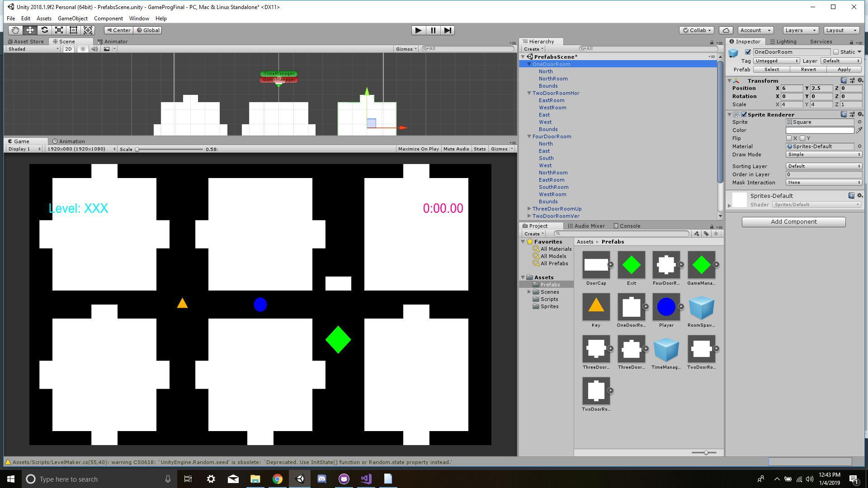This screenshot has height=488, width=868.
Task: Select the Move tool in the toolbar
Action: 30,30
